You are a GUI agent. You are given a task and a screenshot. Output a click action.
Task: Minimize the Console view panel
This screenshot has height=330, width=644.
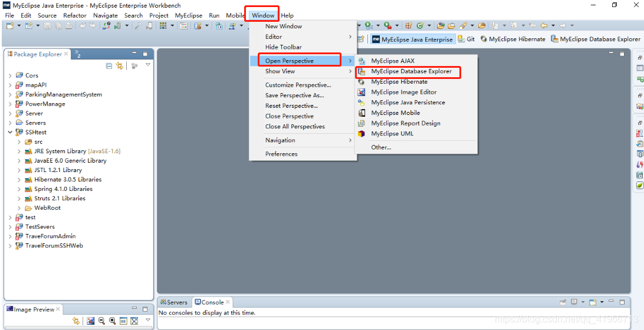point(611,301)
